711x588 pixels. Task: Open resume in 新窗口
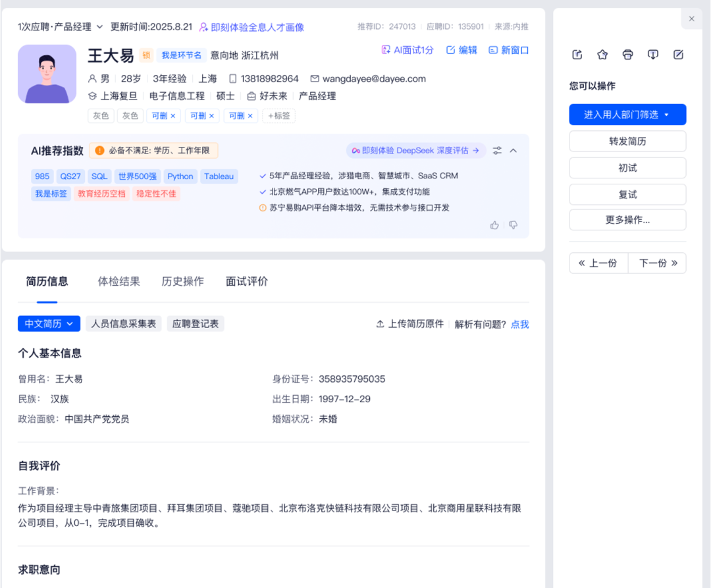click(x=508, y=50)
